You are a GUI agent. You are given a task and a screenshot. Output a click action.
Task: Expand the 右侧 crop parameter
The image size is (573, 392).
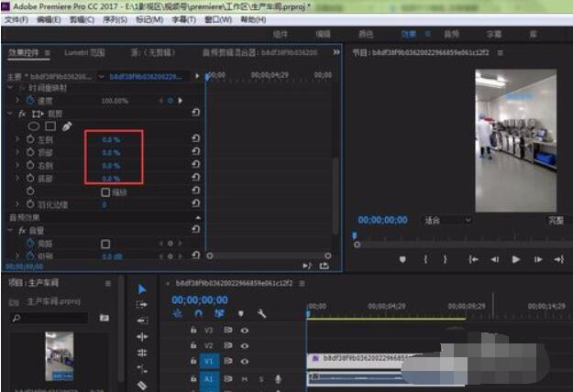click(17, 166)
